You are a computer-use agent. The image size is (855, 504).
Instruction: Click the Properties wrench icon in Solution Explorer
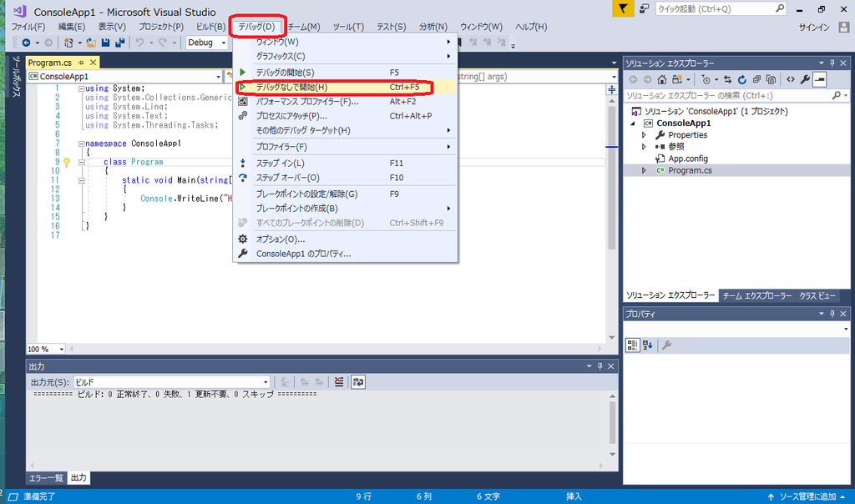805,79
